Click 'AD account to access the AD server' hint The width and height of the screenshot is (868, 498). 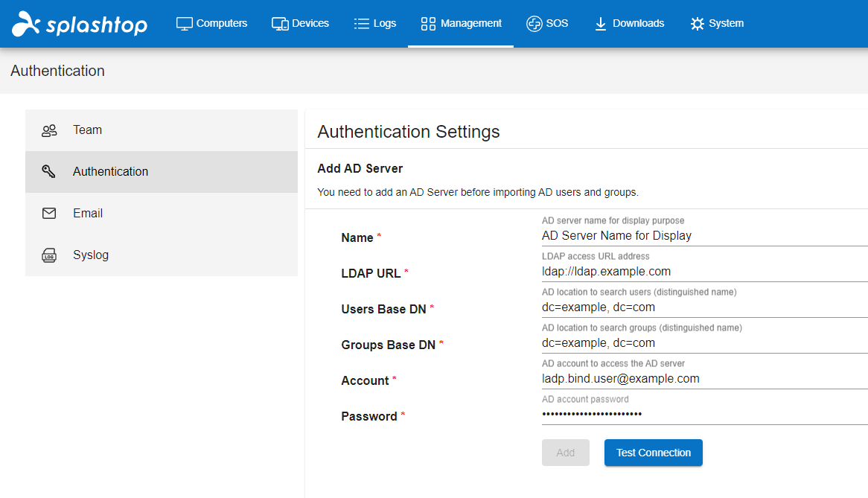pyautogui.click(x=613, y=363)
